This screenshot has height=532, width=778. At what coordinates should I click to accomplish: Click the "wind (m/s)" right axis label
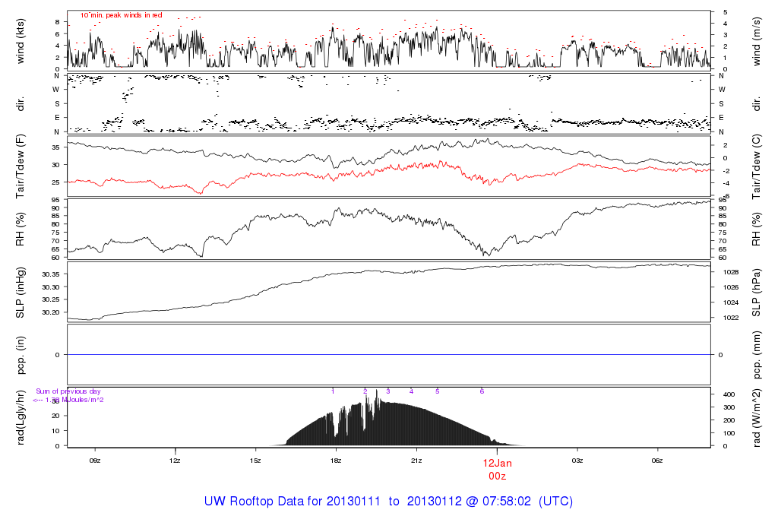[x=757, y=40]
